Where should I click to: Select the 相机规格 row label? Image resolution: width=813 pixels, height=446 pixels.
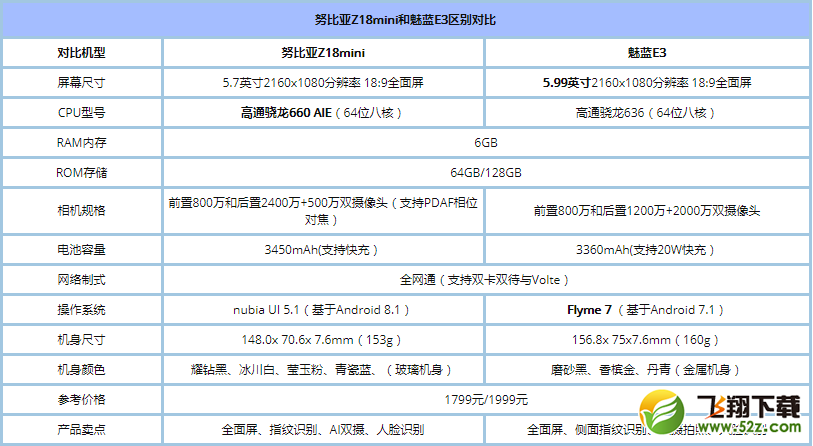click(82, 211)
